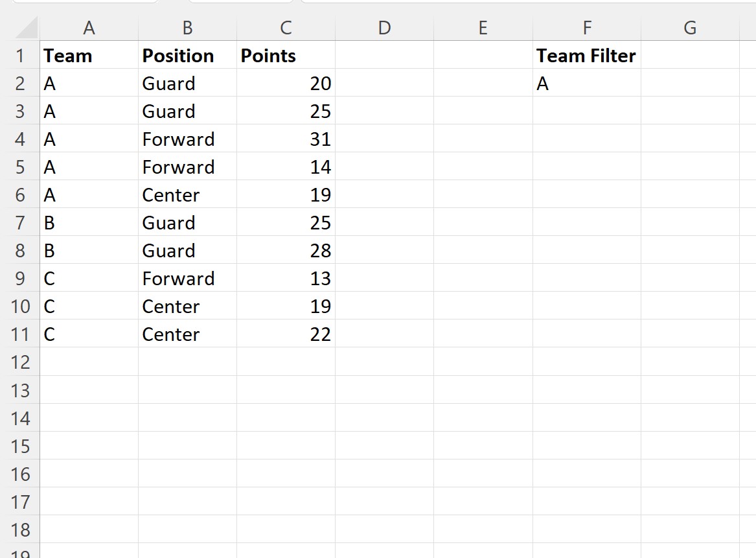Image resolution: width=756 pixels, height=558 pixels.
Task: Click the Team header cell
Action: tap(89, 56)
